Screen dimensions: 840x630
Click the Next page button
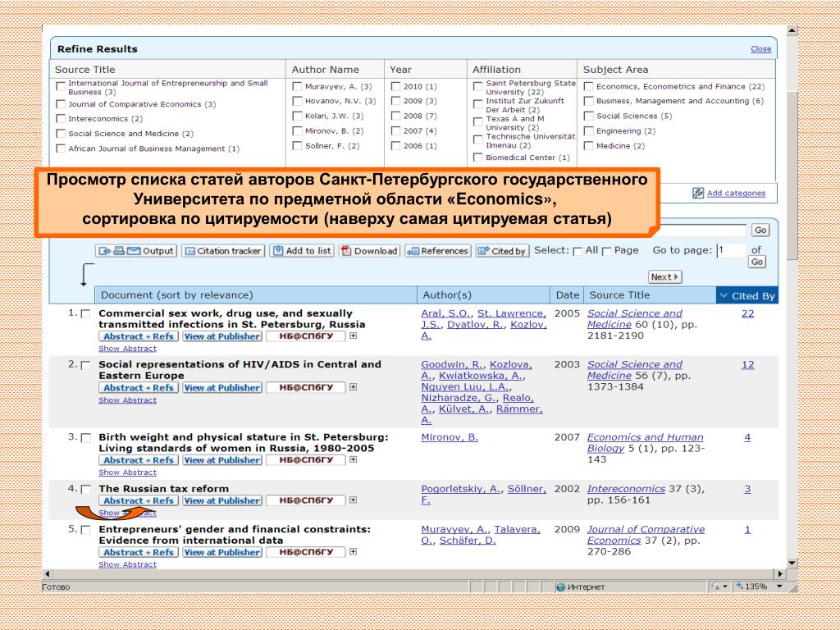664,277
